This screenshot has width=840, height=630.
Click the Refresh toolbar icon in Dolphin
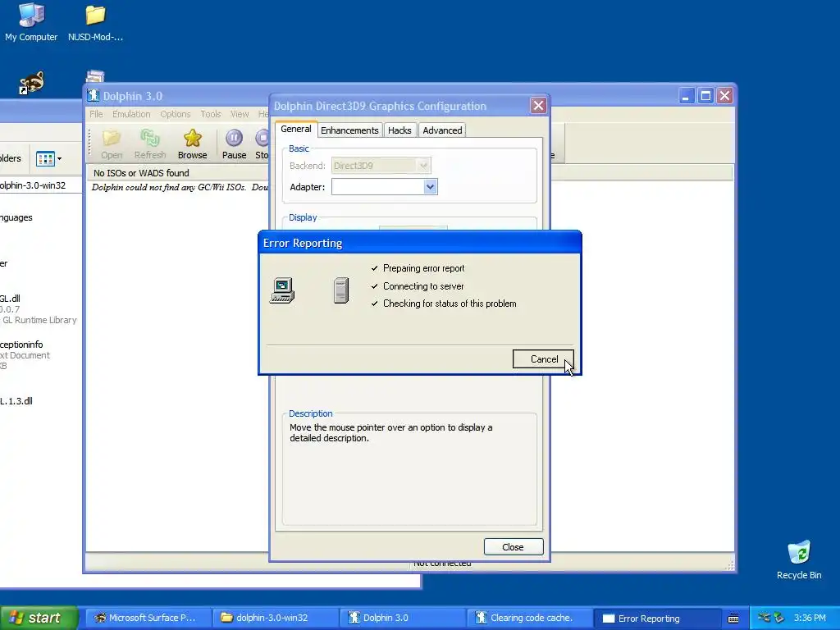click(x=150, y=144)
